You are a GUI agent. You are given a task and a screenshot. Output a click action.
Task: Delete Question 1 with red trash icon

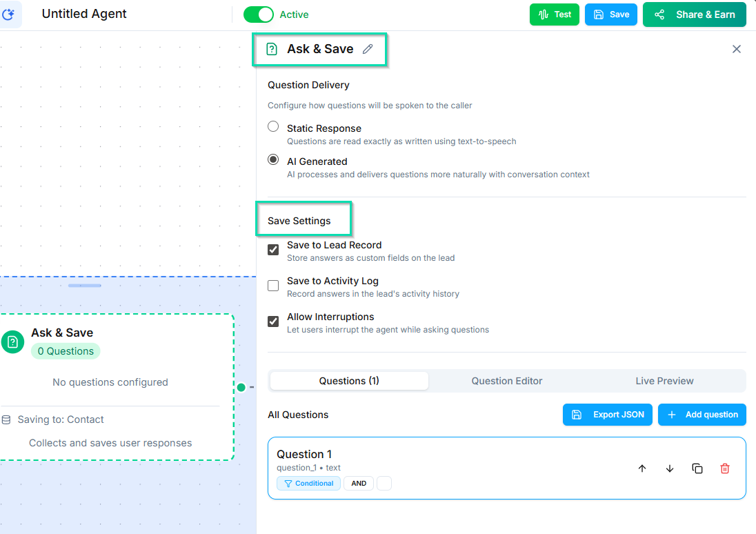pos(725,468)
